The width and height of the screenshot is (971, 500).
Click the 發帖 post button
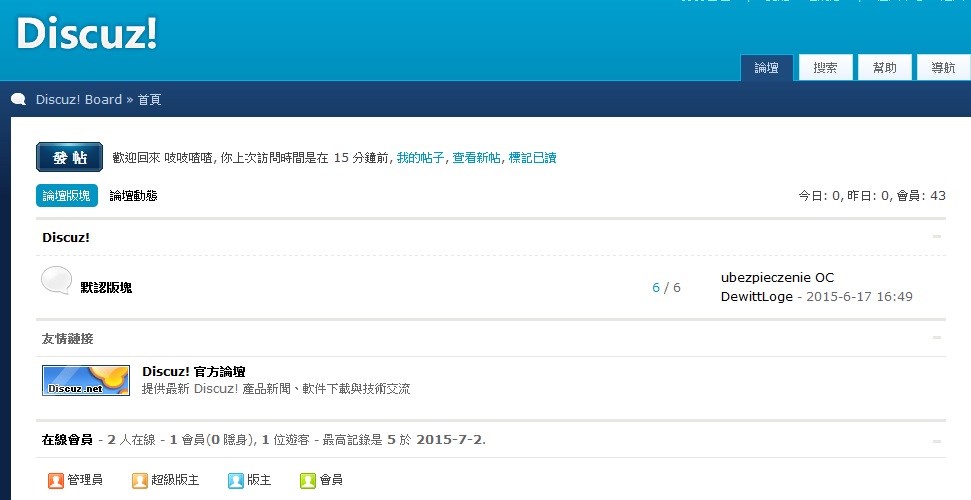(x=69, y=157)
